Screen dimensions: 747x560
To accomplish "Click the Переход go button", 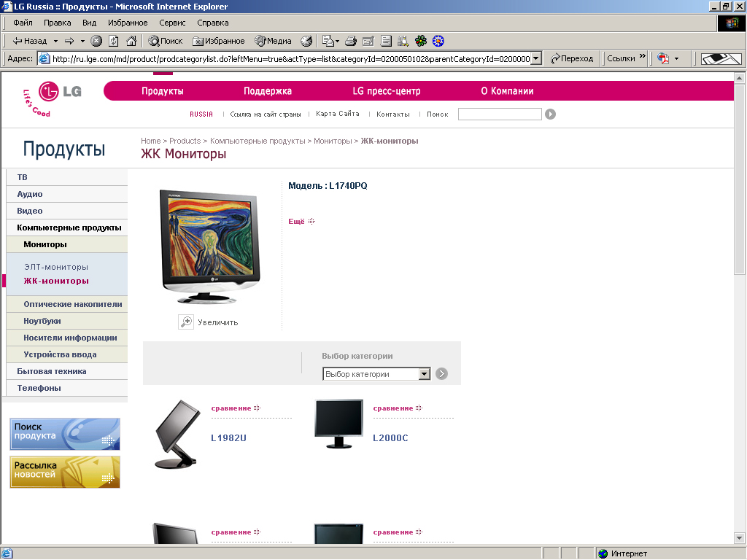I will [x=572, y=58].
